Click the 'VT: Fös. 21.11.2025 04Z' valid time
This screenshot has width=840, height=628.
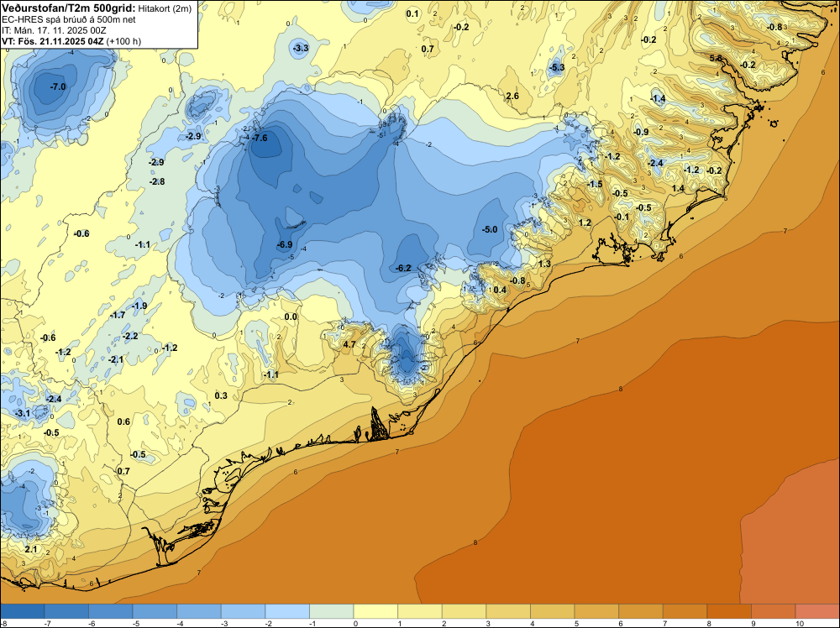coord(52,41)
